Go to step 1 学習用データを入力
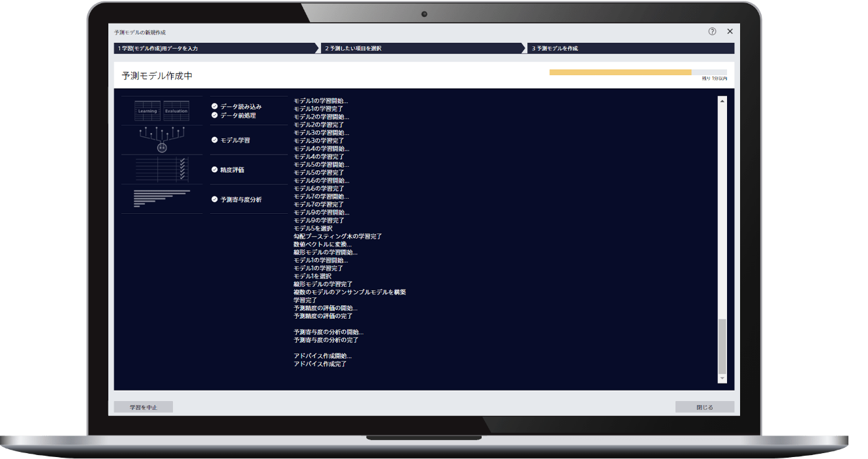 (x=215, y=48)
